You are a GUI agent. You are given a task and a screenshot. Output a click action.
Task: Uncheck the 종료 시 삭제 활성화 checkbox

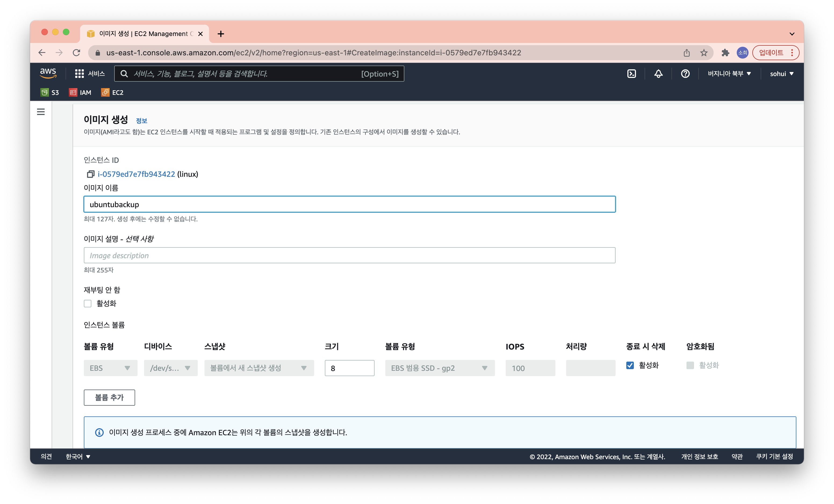(630, 365)
